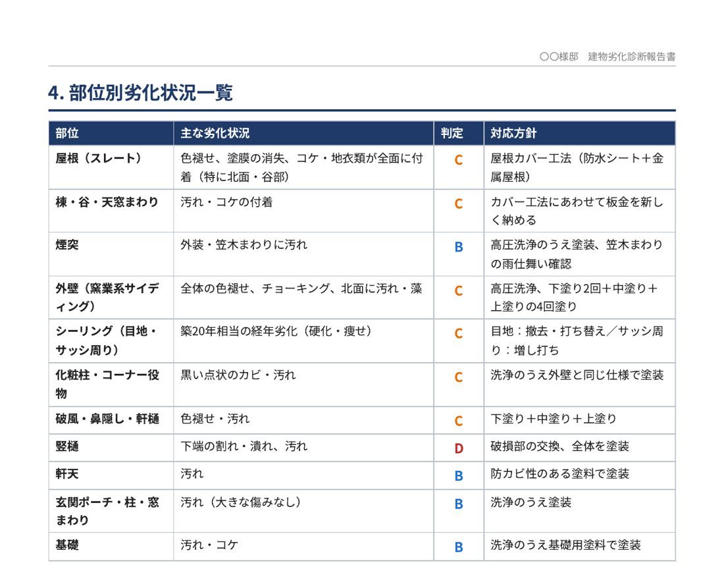This screenshot has height=588, width=724.
Task: Click '目地:撤去・打ち替え/サッシ周り:増し打ち'
Action: [577, 340]
